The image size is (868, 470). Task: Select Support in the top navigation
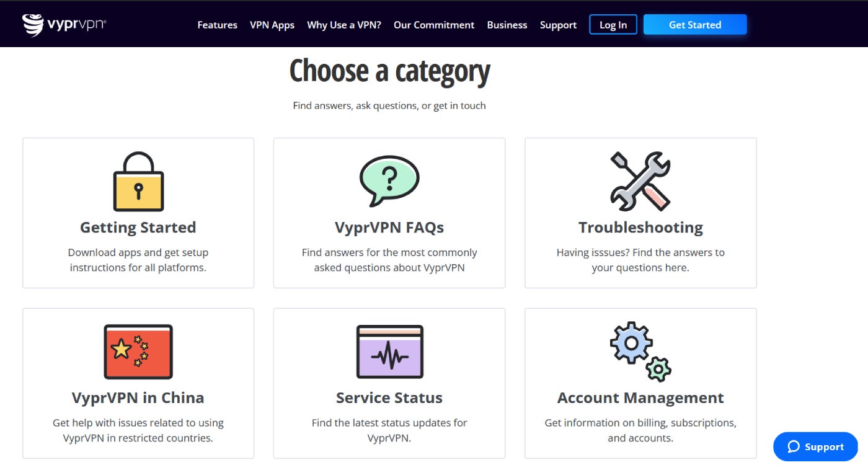(x=558, y=25)
